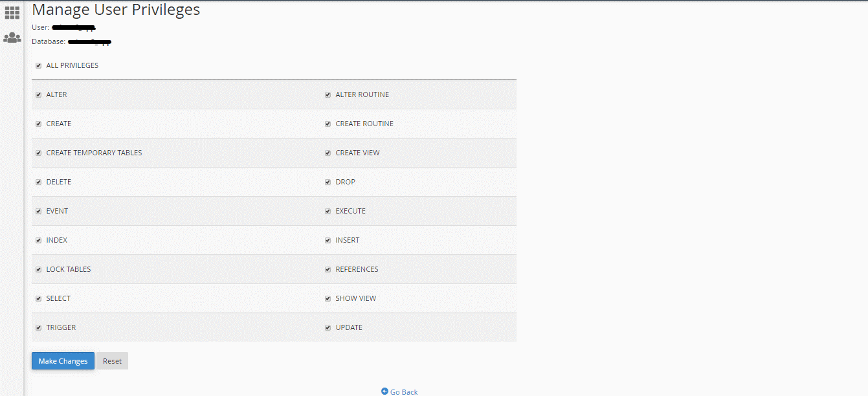Uncheck the TRIGGER privilege
Viewport: 868px width, 396px height.
(38, 327)
